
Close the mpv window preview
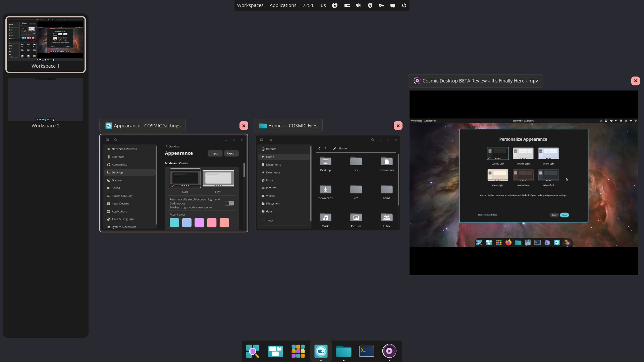[635, 81]
